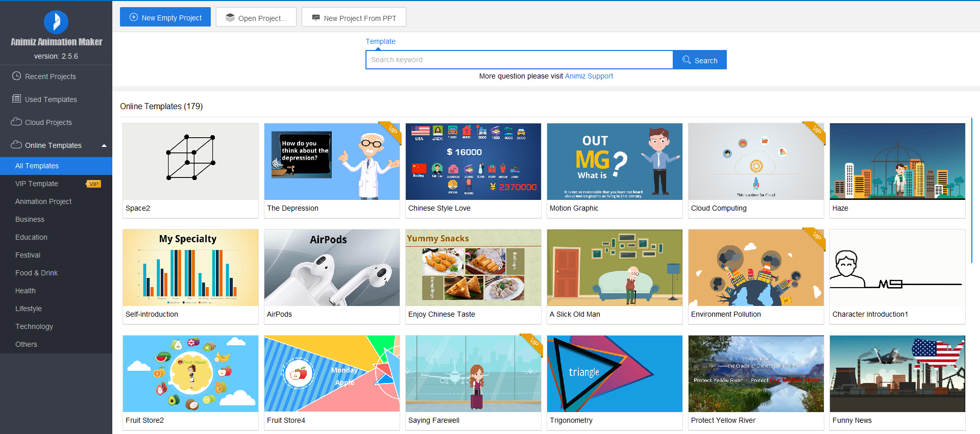
Task: Click the Animiz logo icon
Action: (x=56, y=22)
